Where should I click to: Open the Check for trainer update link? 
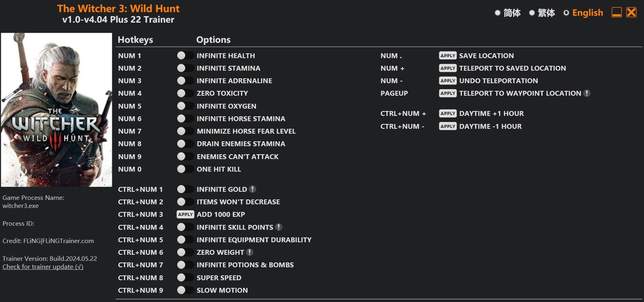[43, 267]
